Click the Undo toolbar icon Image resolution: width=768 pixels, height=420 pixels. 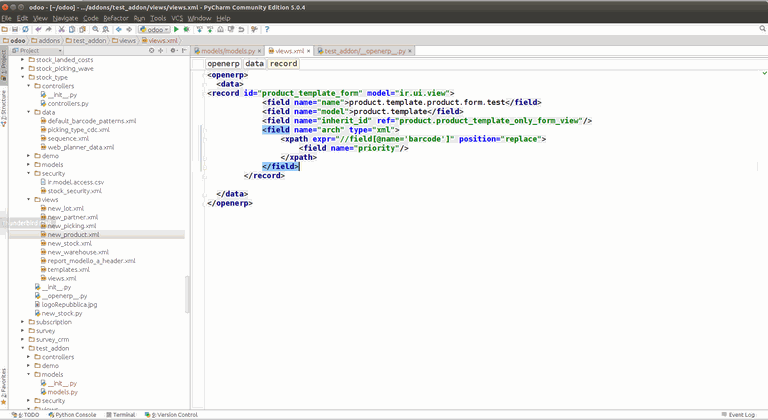(38, 29)
